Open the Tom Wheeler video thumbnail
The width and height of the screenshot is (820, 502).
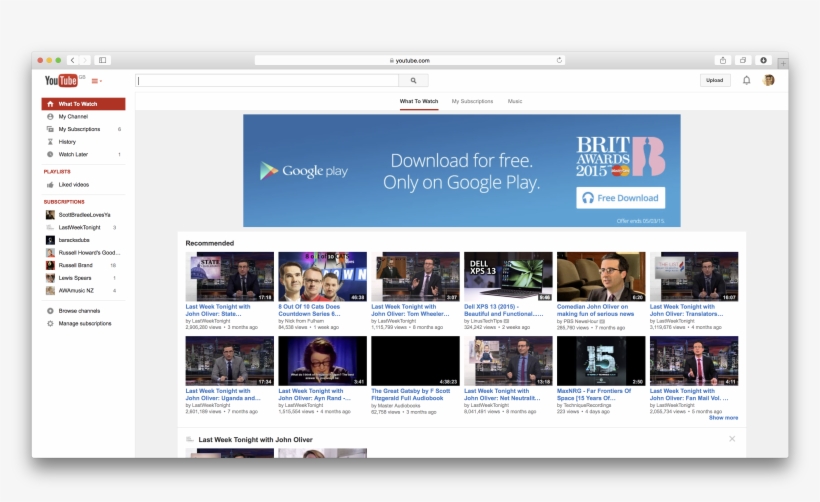click(x=415, y=276)
